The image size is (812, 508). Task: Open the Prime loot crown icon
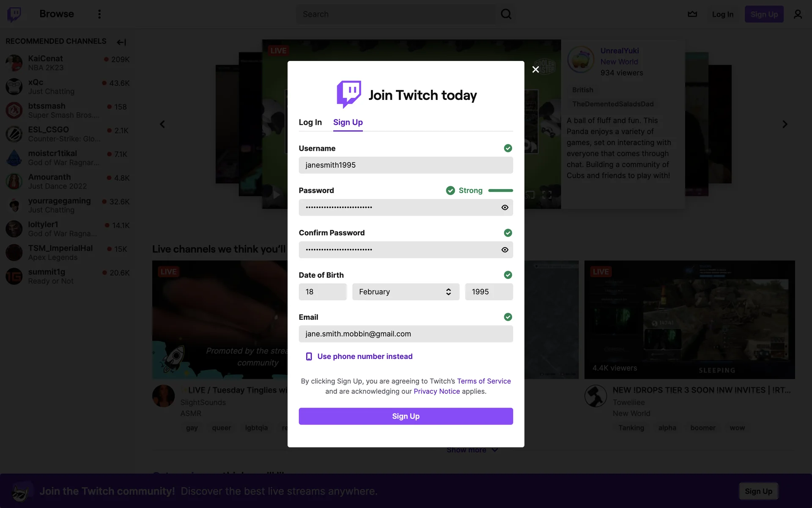tap(692, 14)
